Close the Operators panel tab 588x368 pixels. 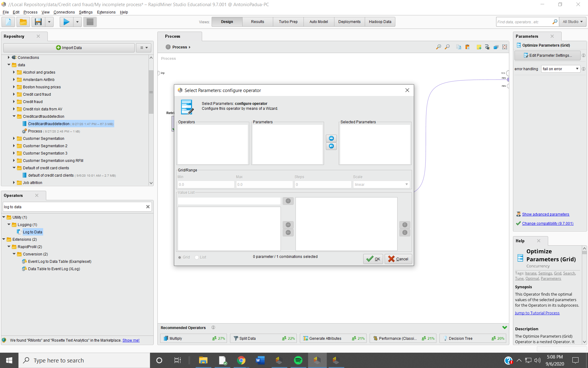(37, 195)
